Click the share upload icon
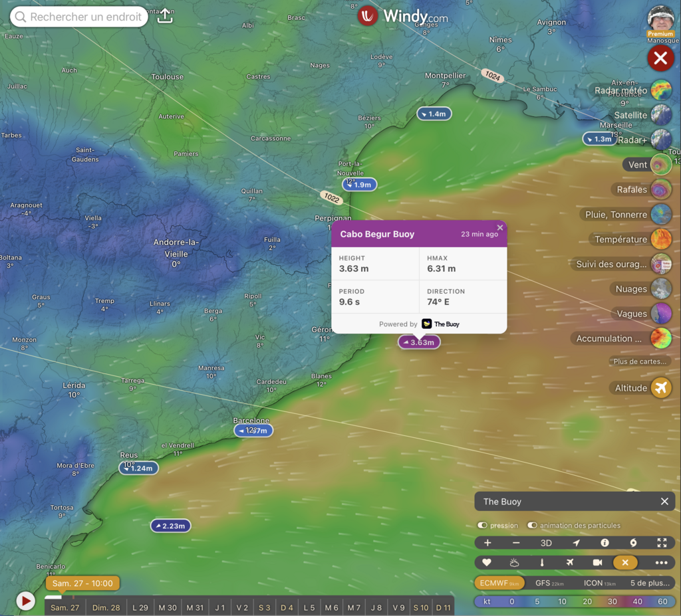The image size is (681, 616). tap(165, 17)
